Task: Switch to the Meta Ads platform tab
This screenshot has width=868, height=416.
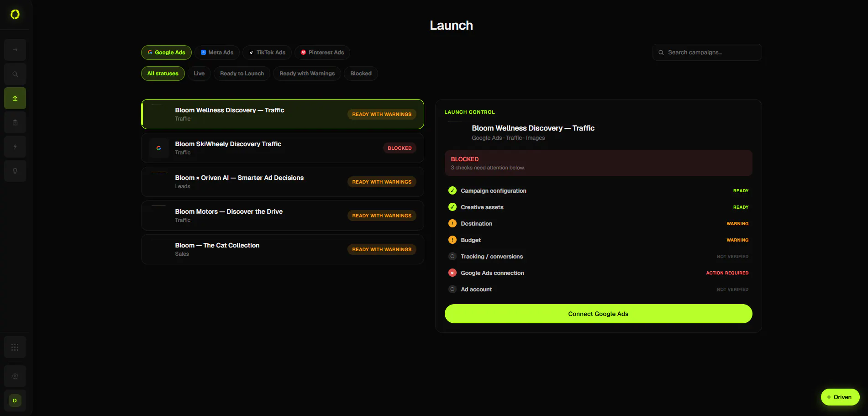Action: 217,53
